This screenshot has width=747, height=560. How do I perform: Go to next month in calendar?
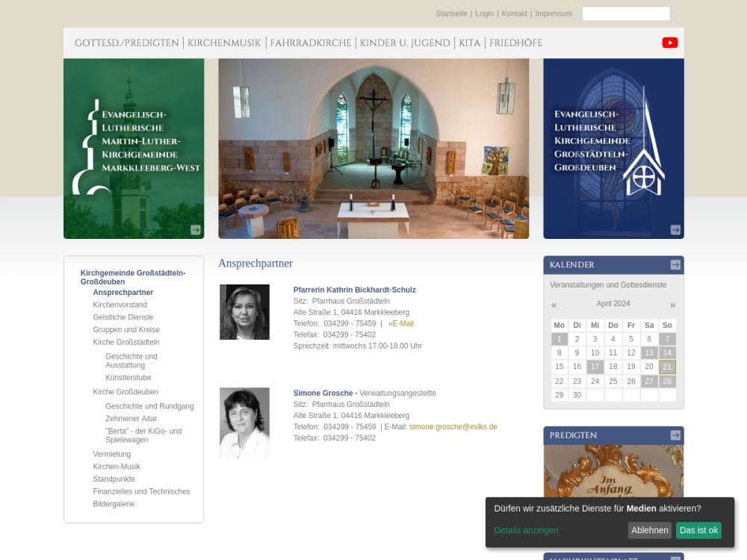672,305
